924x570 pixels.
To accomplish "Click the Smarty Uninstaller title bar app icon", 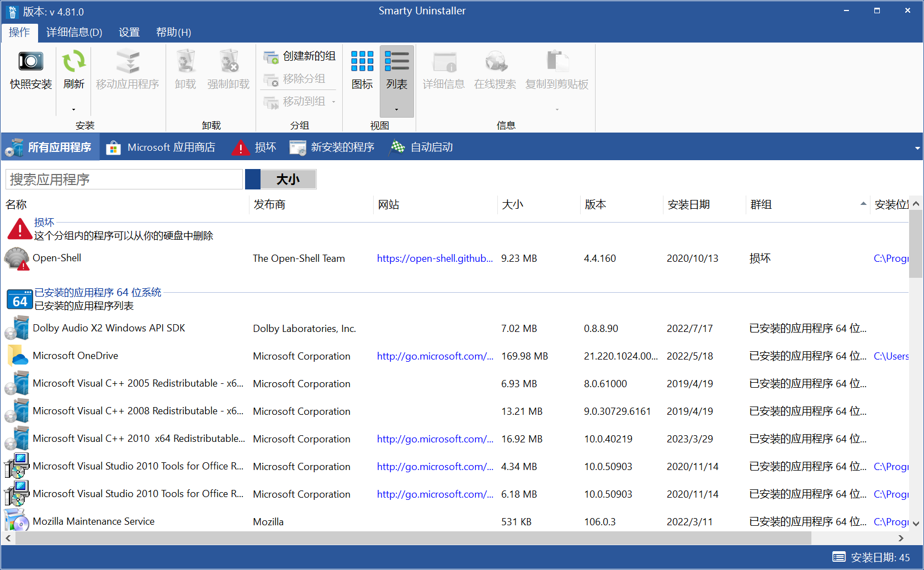I will click(13, 12).
